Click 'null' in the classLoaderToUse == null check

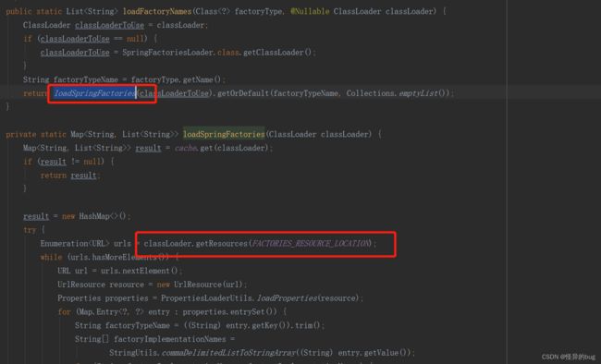click(x=135, y=39)
